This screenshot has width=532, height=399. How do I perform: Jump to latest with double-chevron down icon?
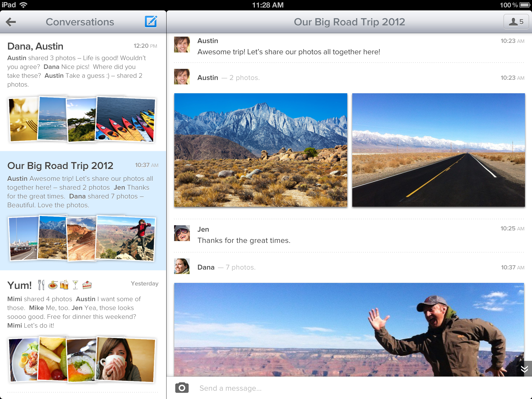(x=524, y=369)
